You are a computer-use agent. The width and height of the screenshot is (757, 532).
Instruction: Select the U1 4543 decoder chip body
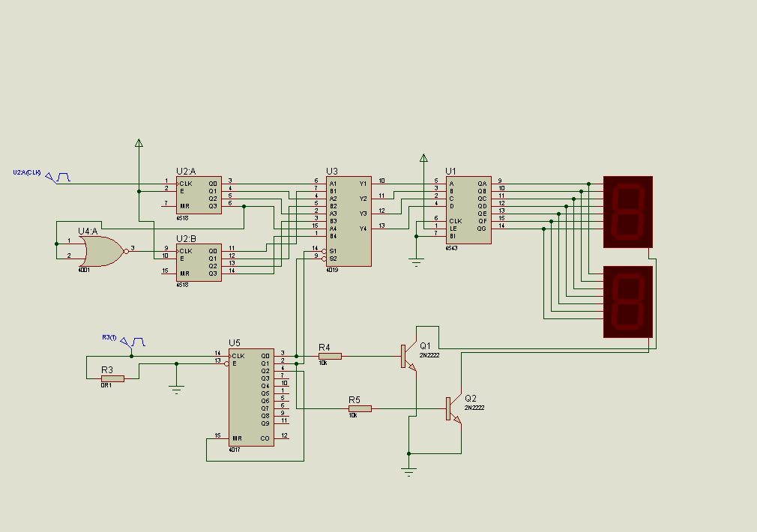(x=468, y=210)
